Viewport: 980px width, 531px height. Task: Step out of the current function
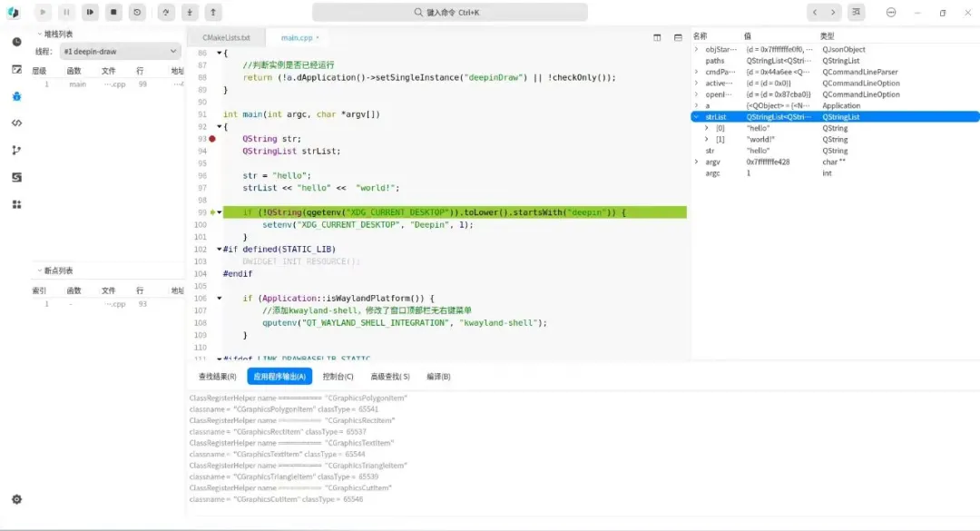tap(213, 12)
